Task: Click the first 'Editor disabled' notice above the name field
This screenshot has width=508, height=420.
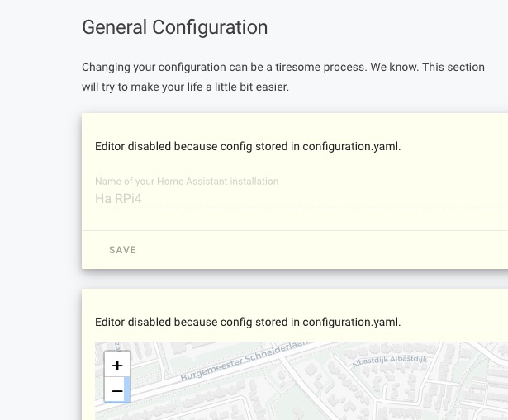Action: (248, 146)
